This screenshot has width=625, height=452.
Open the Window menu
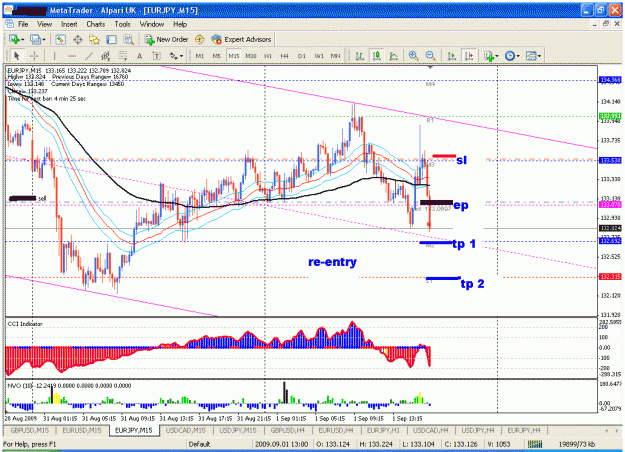click(151, 24)
